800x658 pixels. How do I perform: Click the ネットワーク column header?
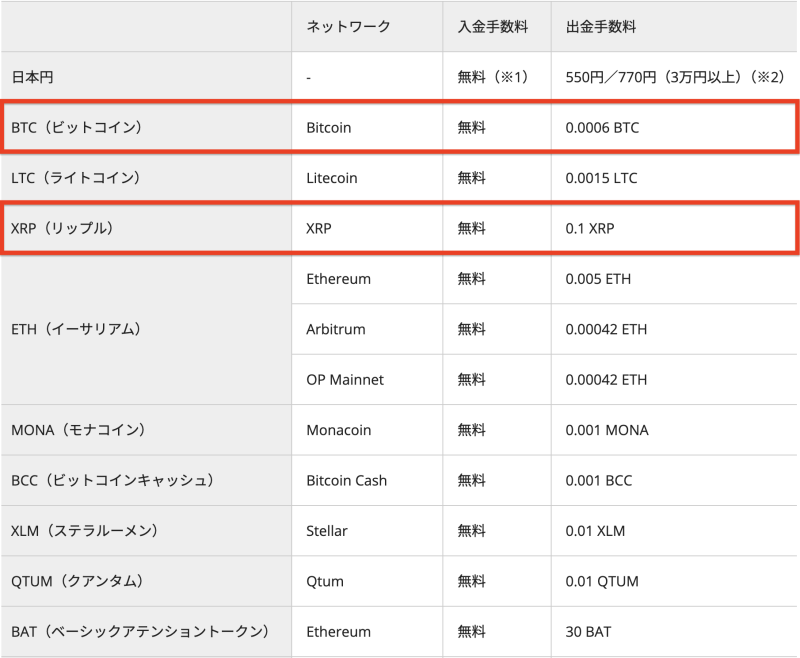pyautogui.click(x=348, y=27)
